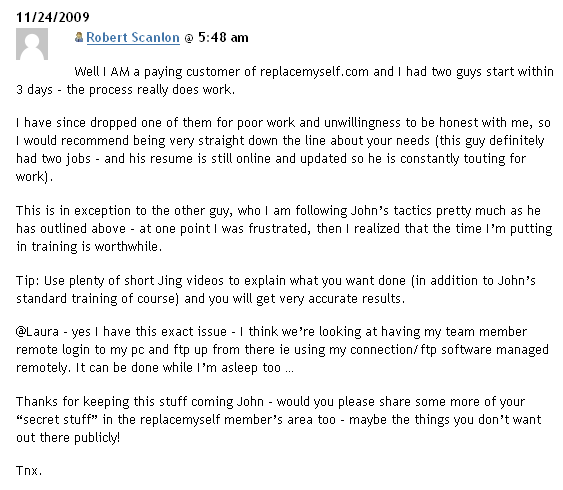This screenshot has width=563, height=490.
Task: Click the word "work)." ending second paragraph
Action: click(x=34, y=177)
